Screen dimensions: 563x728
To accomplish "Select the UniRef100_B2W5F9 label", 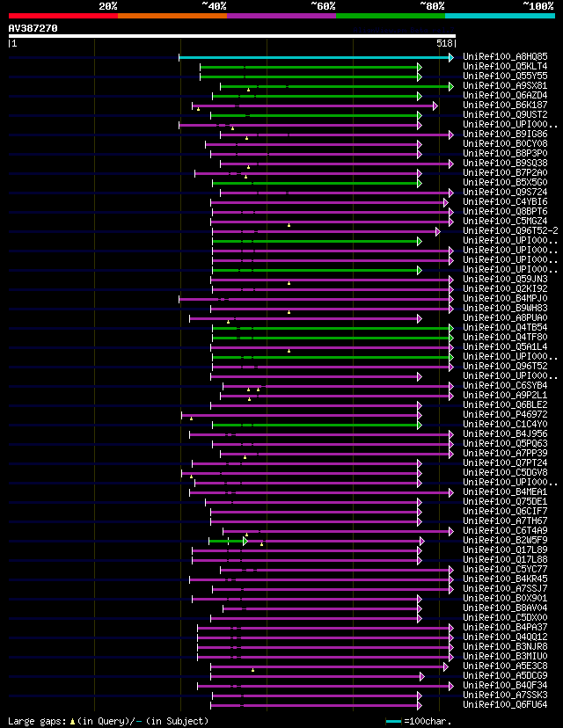I will (x=506, y=540).
